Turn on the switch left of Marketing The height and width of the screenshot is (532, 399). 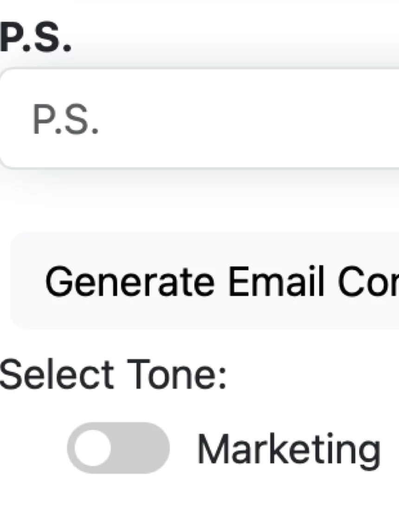pos(118,448)
